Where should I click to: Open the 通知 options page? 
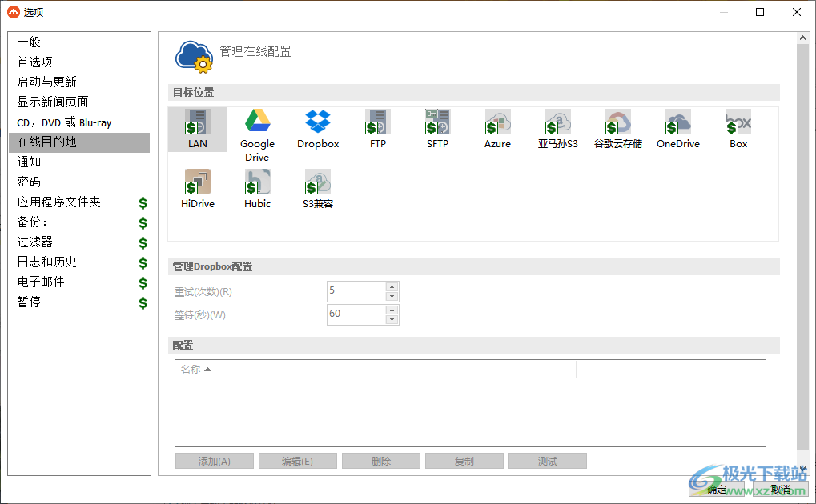(x=79, y=162)
